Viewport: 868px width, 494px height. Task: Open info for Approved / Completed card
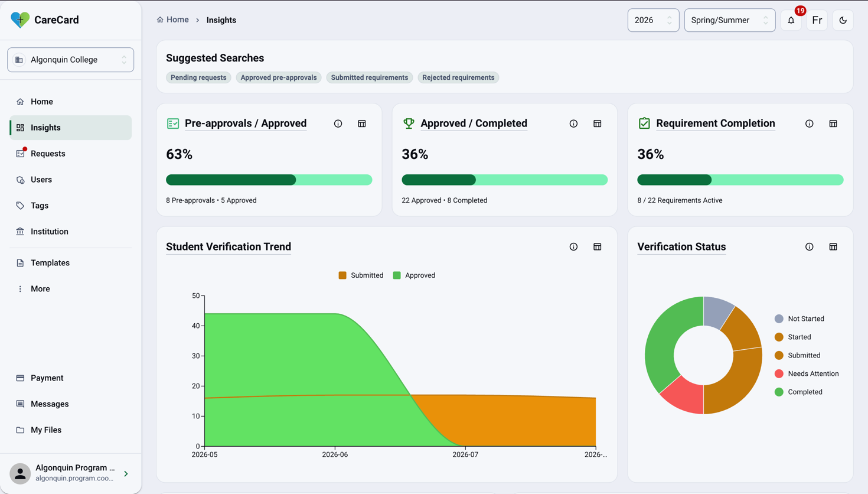(573, 123)
